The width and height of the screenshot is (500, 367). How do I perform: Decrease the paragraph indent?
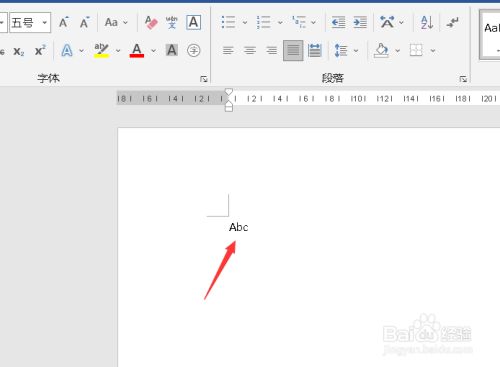(338, 22)
